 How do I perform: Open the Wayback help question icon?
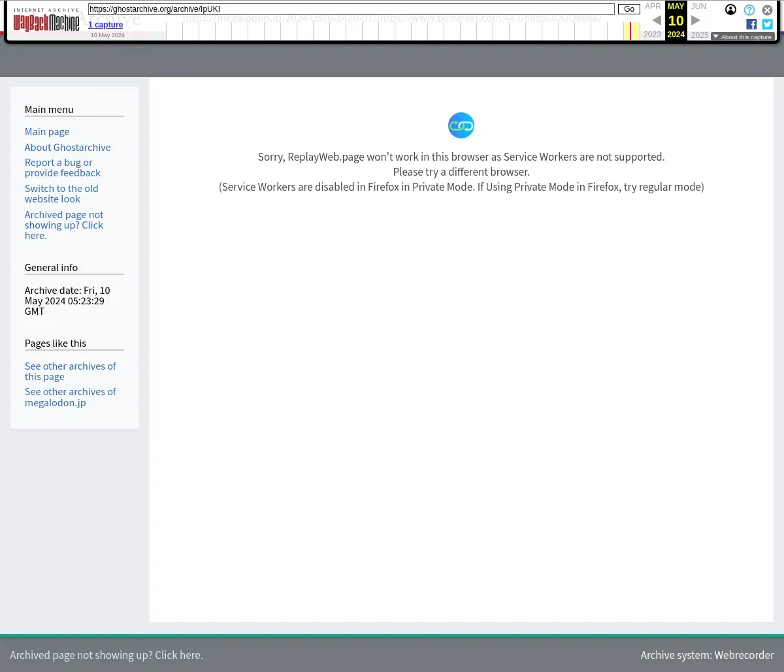pyautogui.click(x=749, y=10)
